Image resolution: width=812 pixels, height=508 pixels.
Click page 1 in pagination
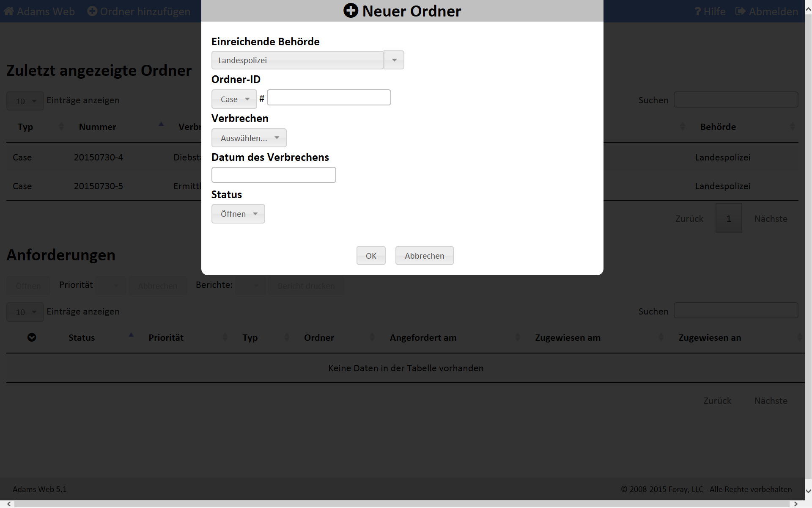pos(729,219)
